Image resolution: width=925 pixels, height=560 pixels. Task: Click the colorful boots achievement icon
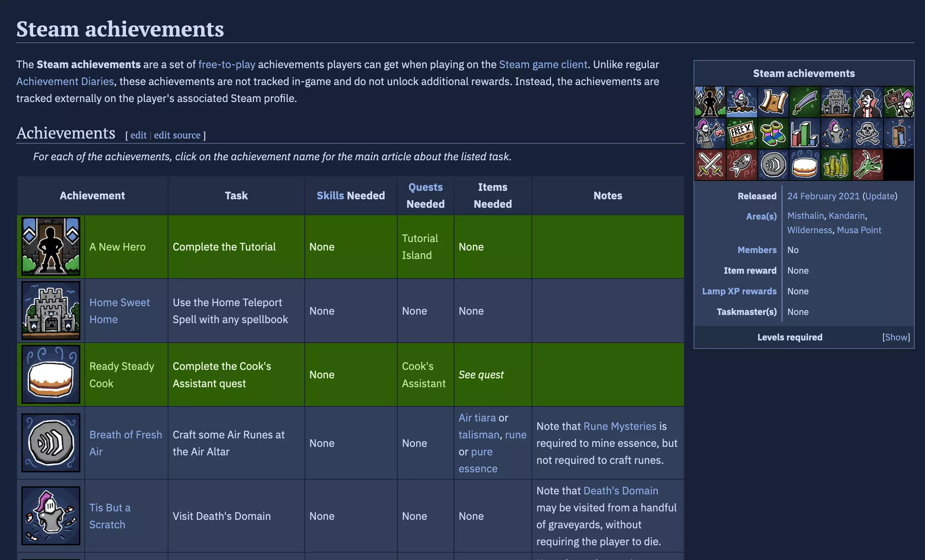coord(773,134)
